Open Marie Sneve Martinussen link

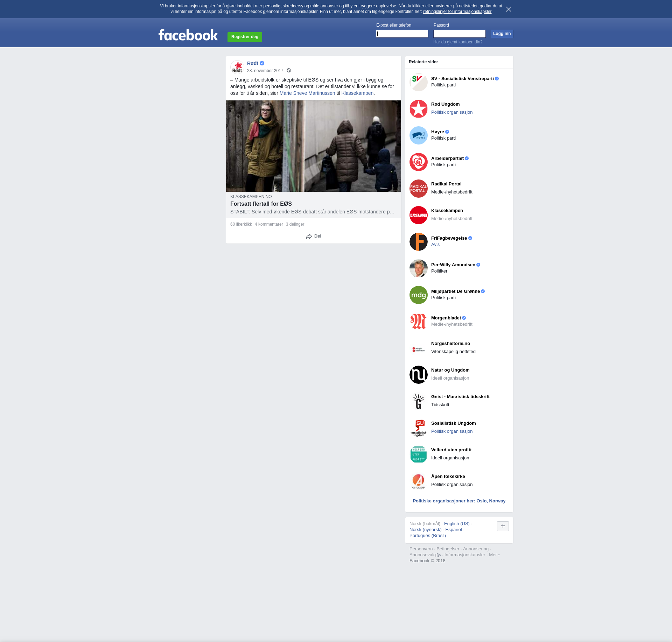pos(307,93)
